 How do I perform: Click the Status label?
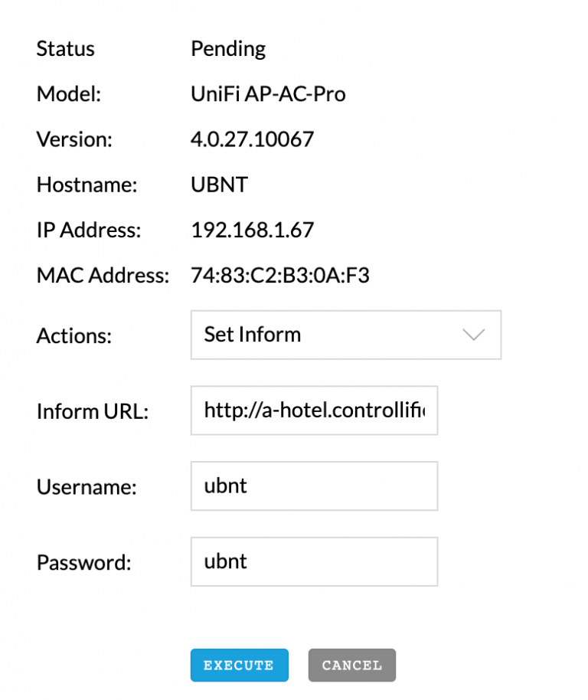tap(65, 48)
